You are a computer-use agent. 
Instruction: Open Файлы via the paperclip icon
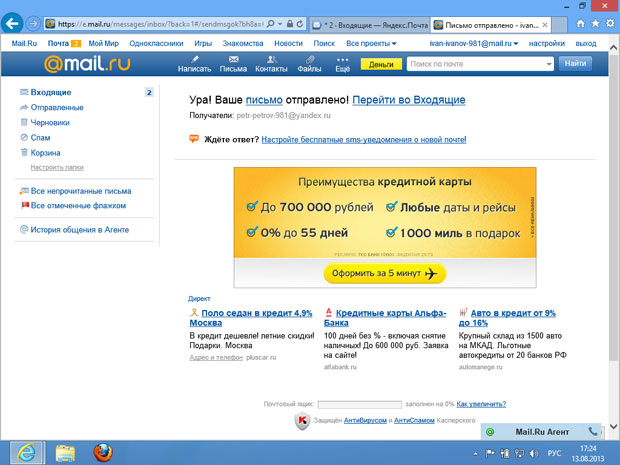(309, 59)
